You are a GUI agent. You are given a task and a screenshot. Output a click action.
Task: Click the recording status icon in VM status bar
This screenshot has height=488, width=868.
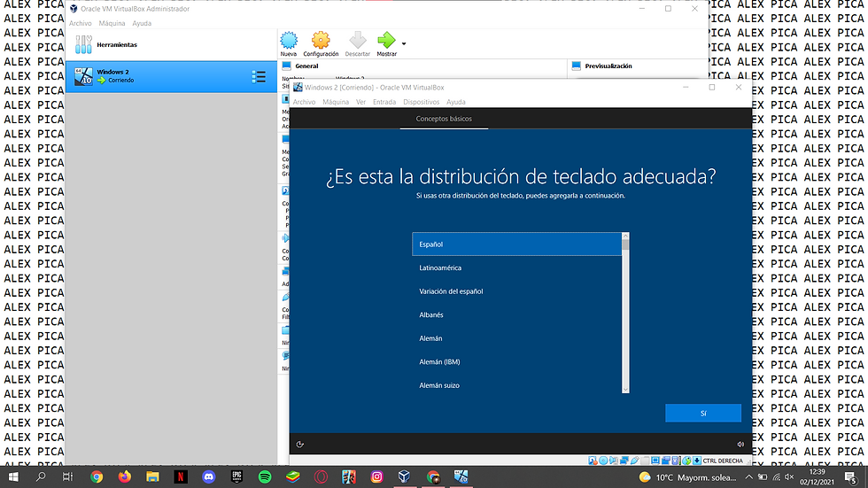(666, 461)
